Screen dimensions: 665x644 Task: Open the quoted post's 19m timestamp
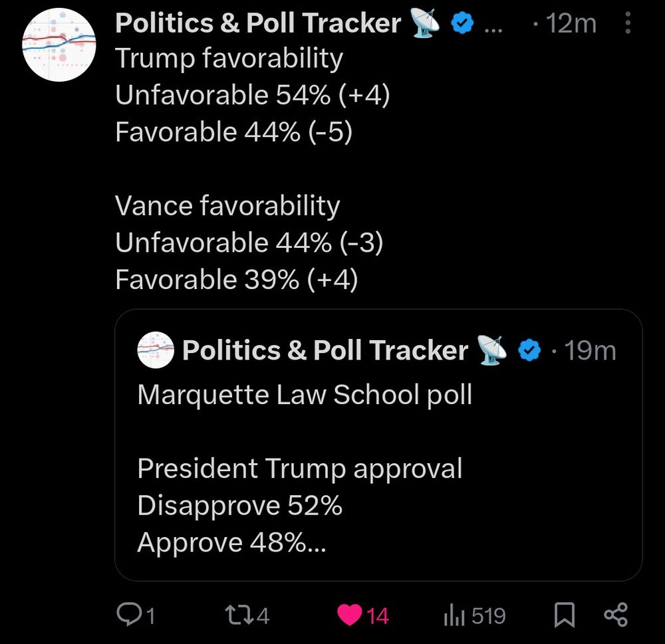(590, 350)
